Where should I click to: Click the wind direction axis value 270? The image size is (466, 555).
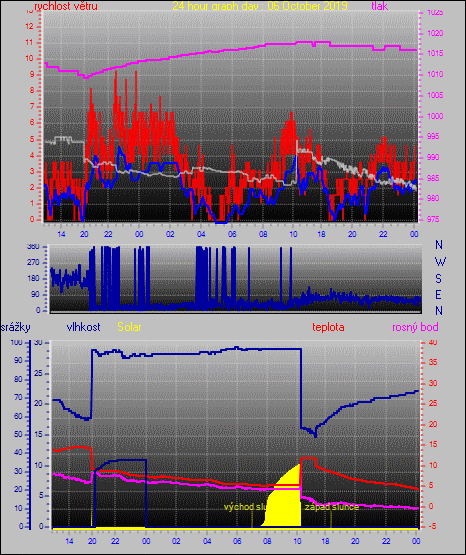tap(33, 263)
